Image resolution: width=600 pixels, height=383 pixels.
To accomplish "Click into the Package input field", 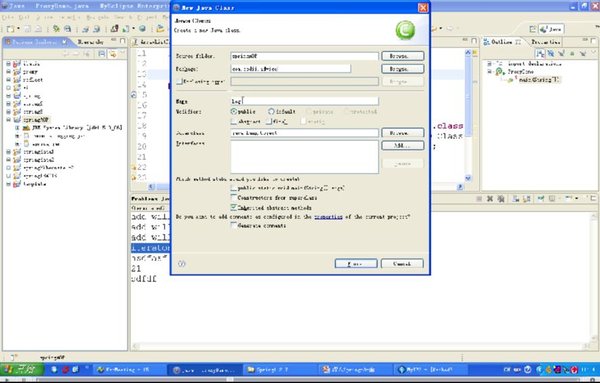I will coord(290,69).
